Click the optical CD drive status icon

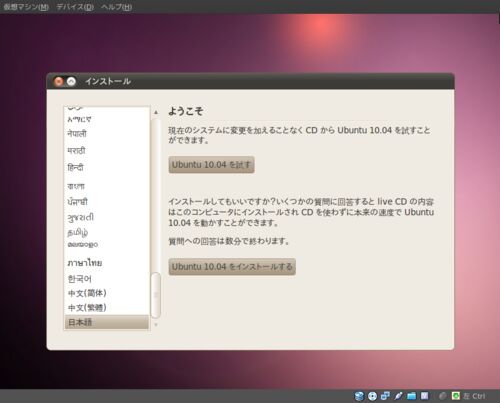pos(372,396)
